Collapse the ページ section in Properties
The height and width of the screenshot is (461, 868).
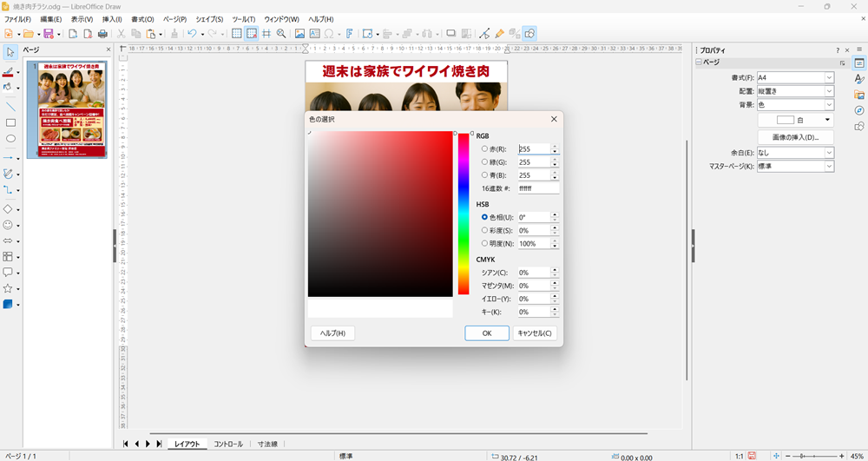(x=699, y=63)
